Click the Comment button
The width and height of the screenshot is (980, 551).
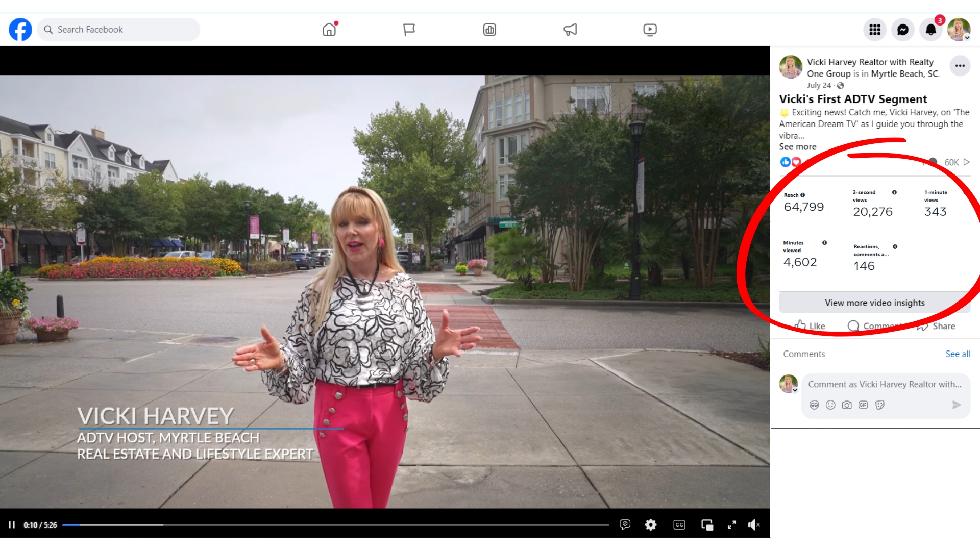(x=874, y=326)
